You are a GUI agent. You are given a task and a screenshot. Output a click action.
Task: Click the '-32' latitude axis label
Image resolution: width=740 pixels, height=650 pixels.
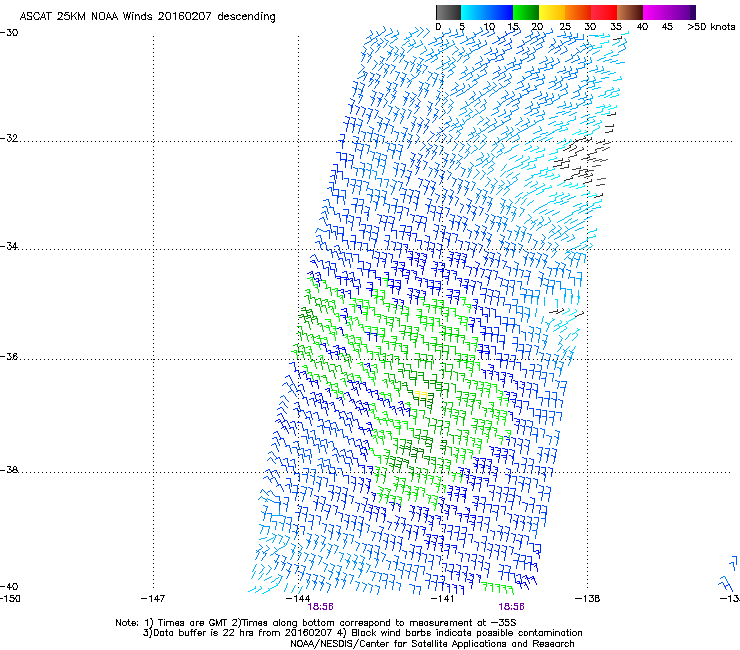9,138
